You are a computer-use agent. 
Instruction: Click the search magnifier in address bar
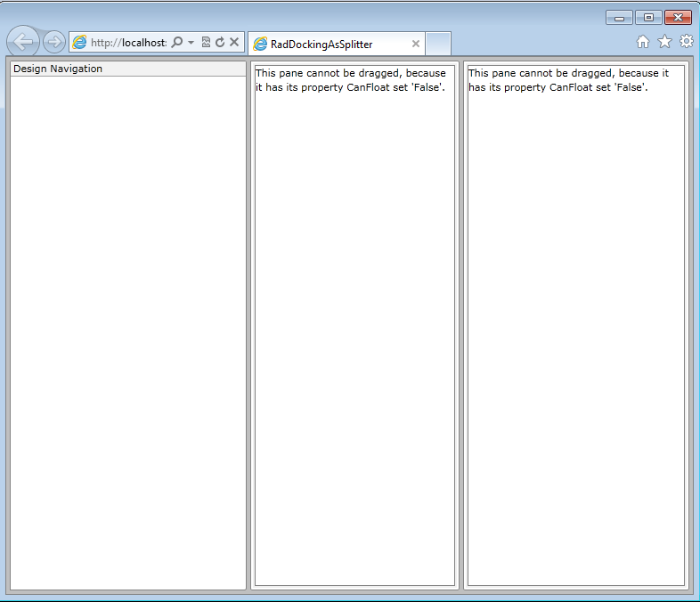(177, 42)
